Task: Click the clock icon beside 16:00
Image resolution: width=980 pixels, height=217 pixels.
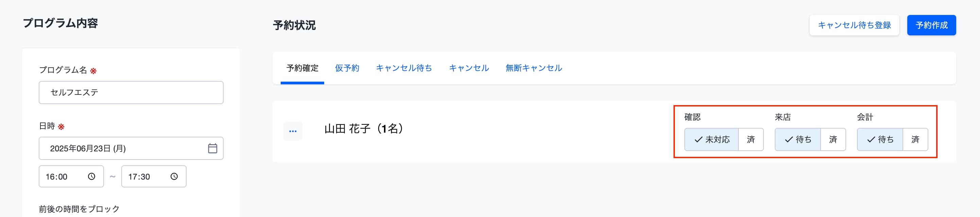Action: [92, 176]
